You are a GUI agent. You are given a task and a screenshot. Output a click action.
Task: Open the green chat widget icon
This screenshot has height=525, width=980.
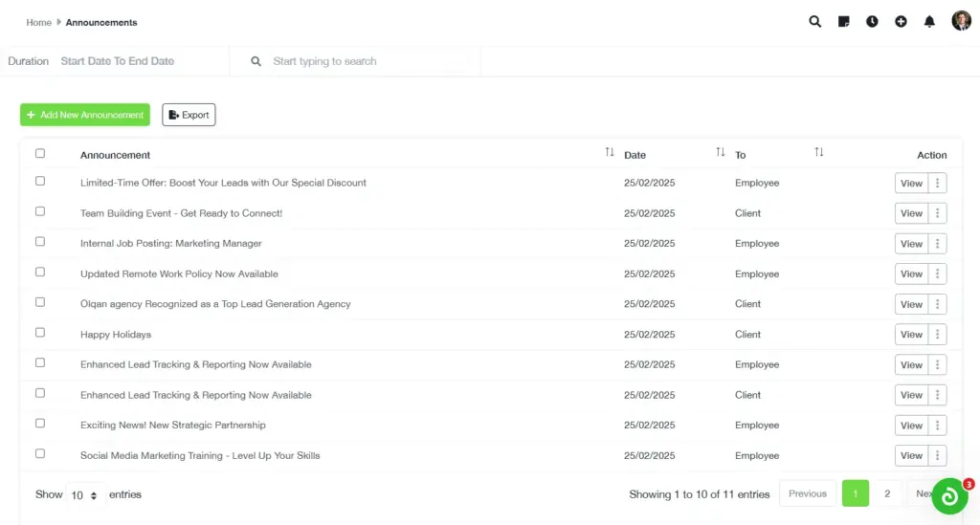click(949, 496)
